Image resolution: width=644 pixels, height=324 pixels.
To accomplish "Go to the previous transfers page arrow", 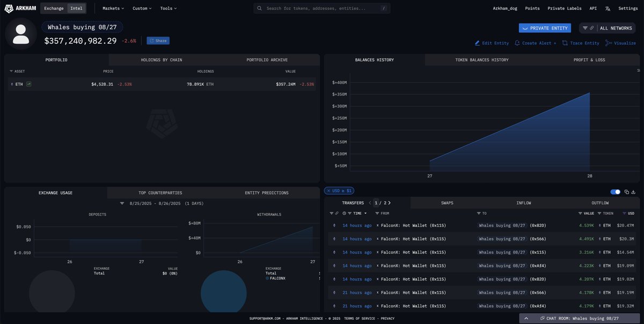I will click(x=370, y=203).
